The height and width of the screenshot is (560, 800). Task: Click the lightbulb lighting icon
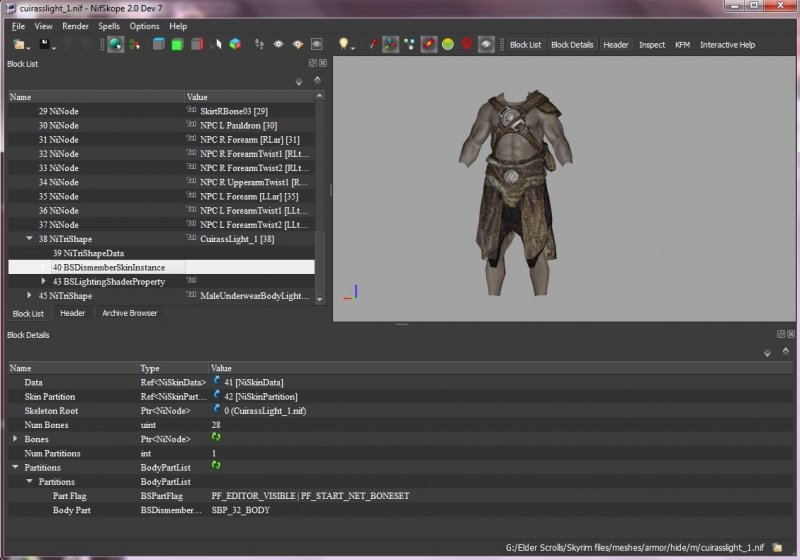pos(343,44)
